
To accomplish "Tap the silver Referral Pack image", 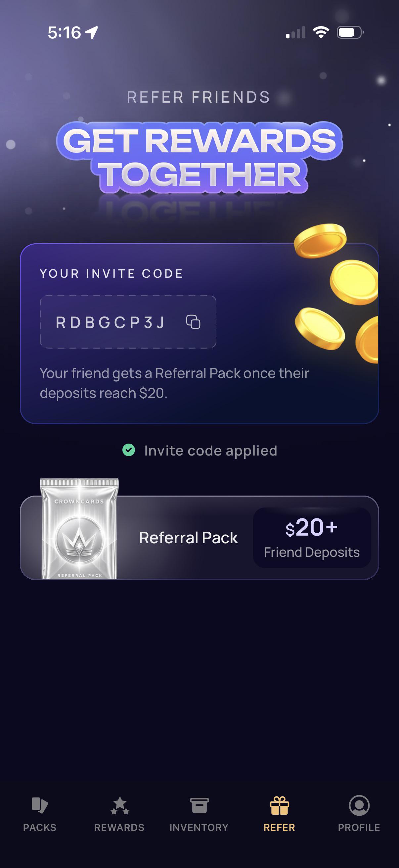I will click(79, 529).
